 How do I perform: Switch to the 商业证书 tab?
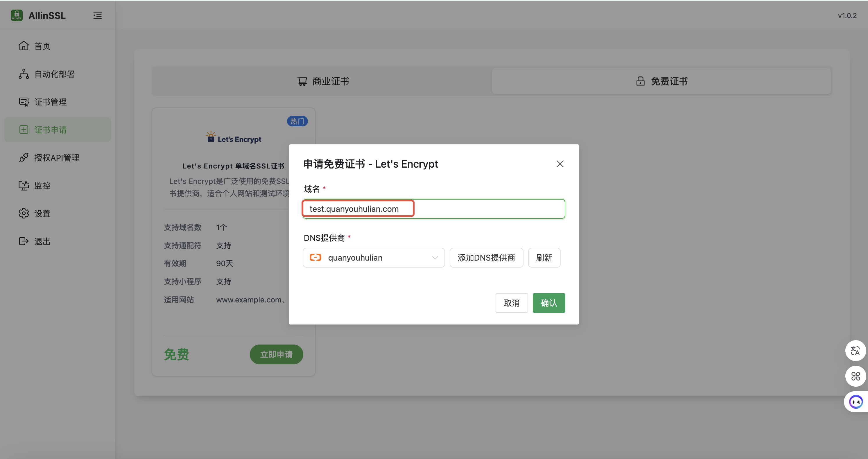coord(322,81)
